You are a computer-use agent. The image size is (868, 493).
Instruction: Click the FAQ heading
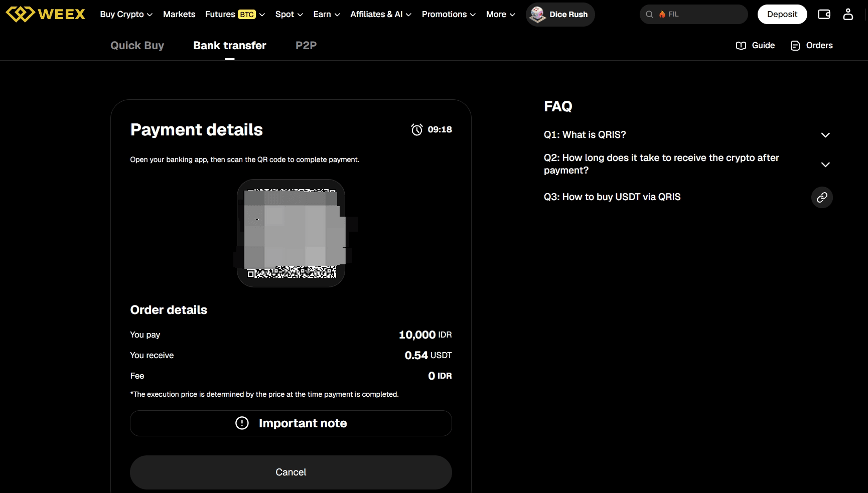pyautogui.click(x=558, y=106)
